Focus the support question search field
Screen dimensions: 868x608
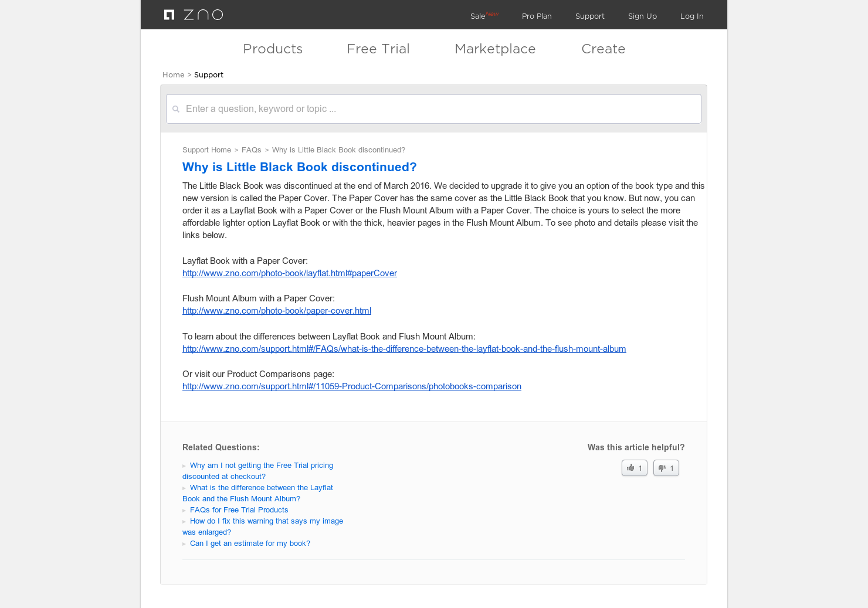point(433,109)
